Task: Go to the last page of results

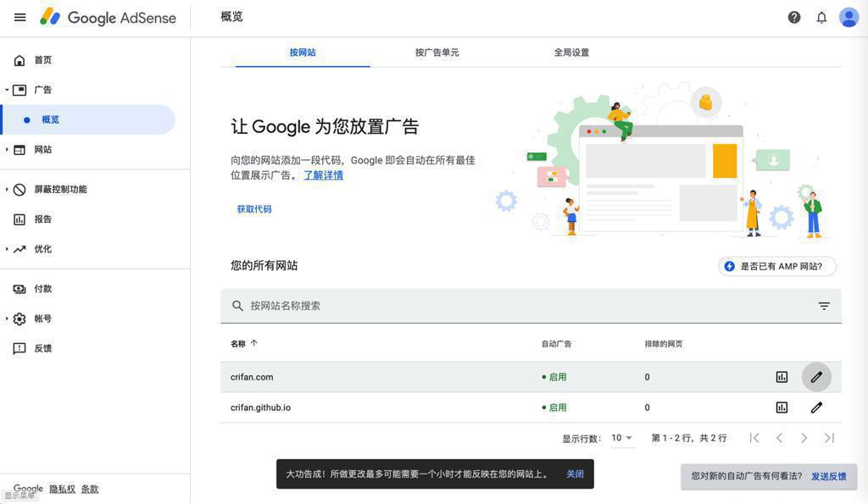Action: coord(829,438)
